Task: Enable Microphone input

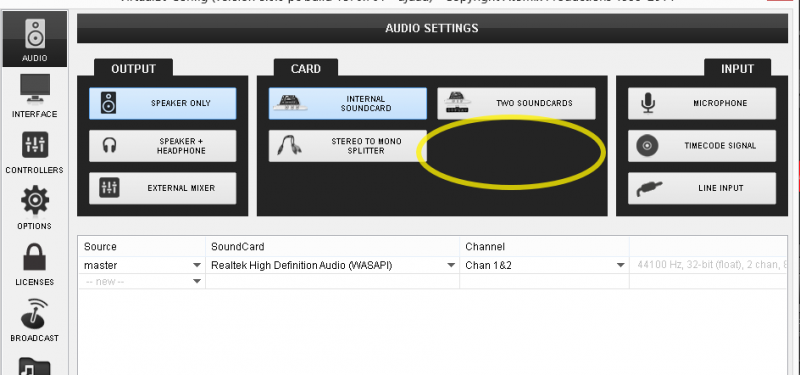Action: coord(702,103)
